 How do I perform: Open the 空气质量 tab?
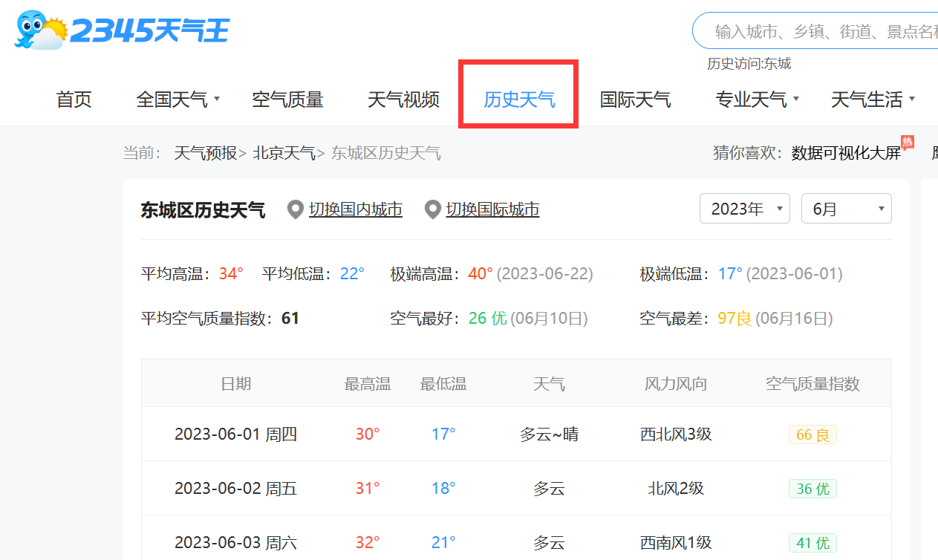(288, 100)
